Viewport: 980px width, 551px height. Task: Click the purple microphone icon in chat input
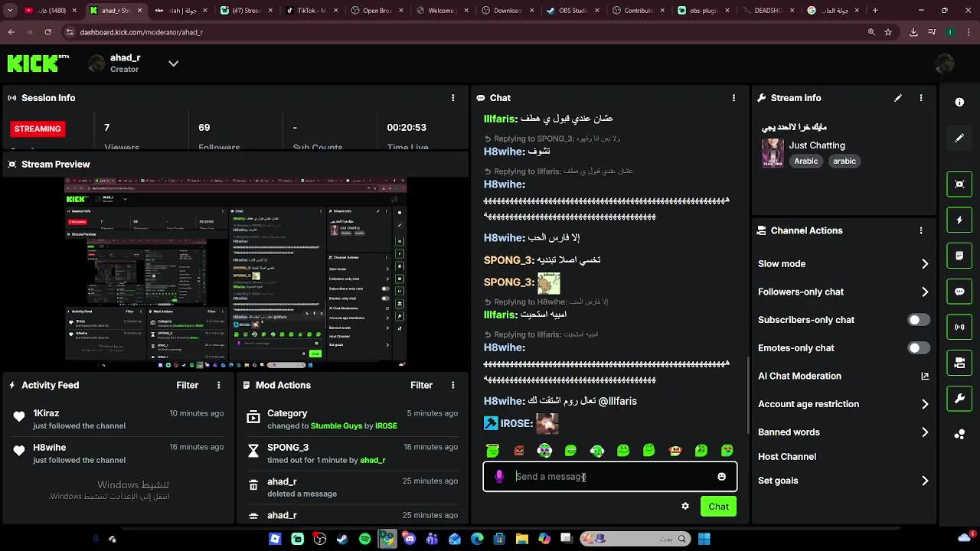click(x=499, y=477)
